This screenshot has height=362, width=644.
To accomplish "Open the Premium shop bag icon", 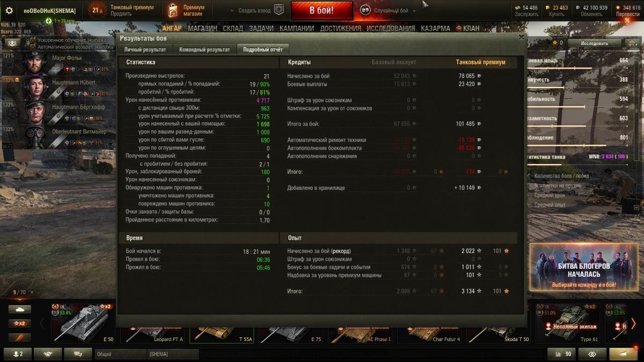I will point(172,10).
